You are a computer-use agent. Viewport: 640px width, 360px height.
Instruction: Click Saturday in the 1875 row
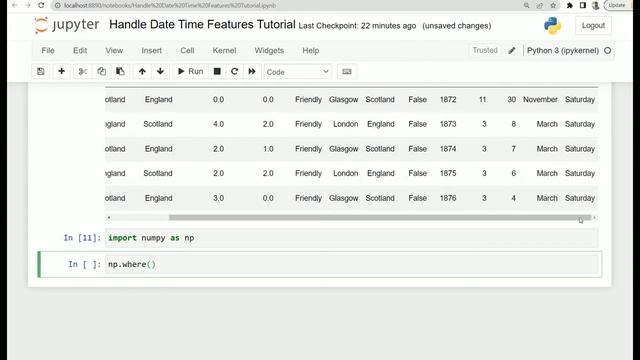[580, 173]
